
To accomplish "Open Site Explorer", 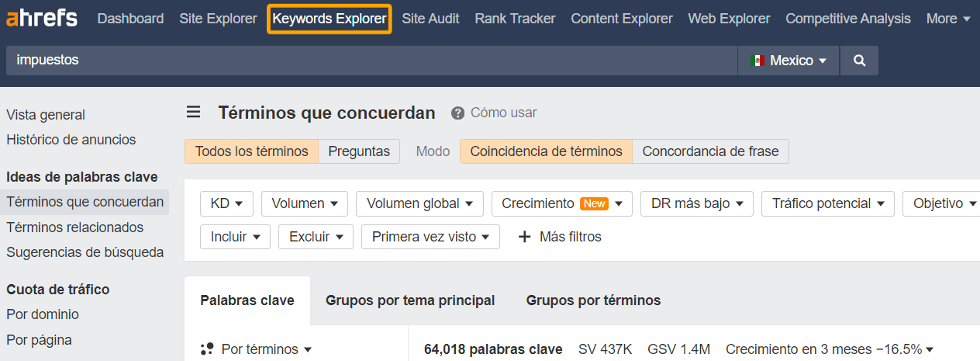I will (218, 19).
